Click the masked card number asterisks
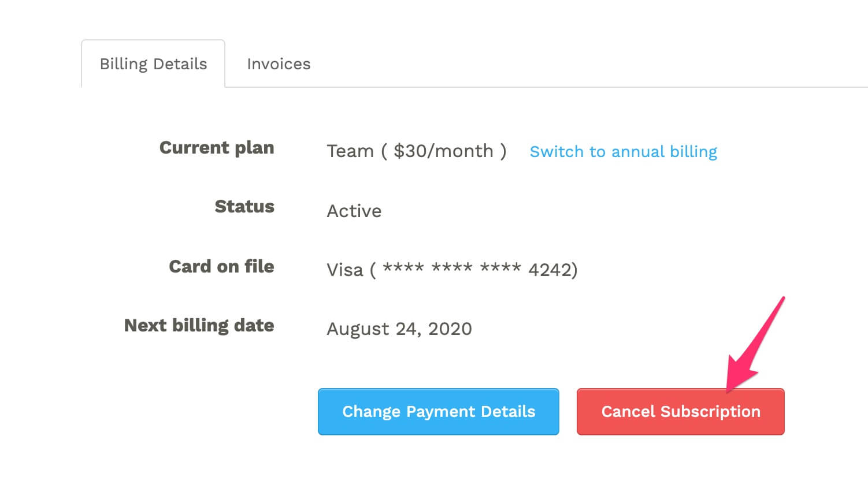Image resolution: width=868 pixels, height=500 pixels. [452, 267]
